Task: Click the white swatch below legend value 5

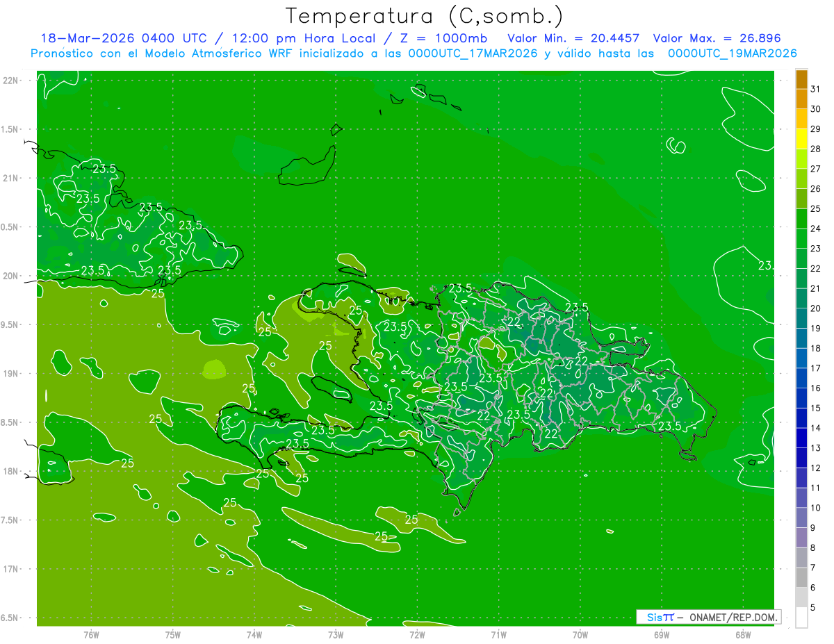Action: point(801,617)
